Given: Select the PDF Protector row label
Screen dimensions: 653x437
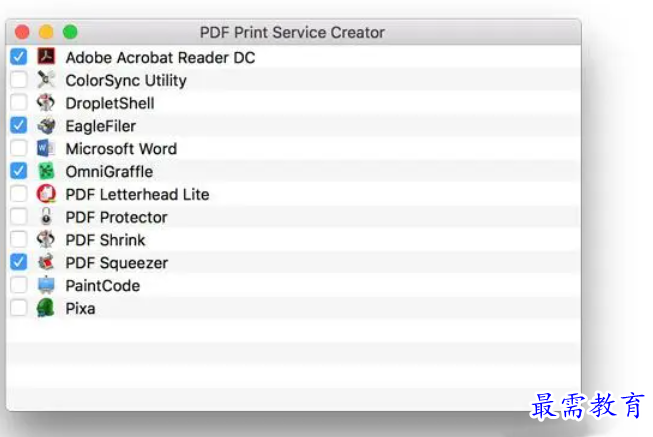Looking at the screenshot, I should (117, 217).
